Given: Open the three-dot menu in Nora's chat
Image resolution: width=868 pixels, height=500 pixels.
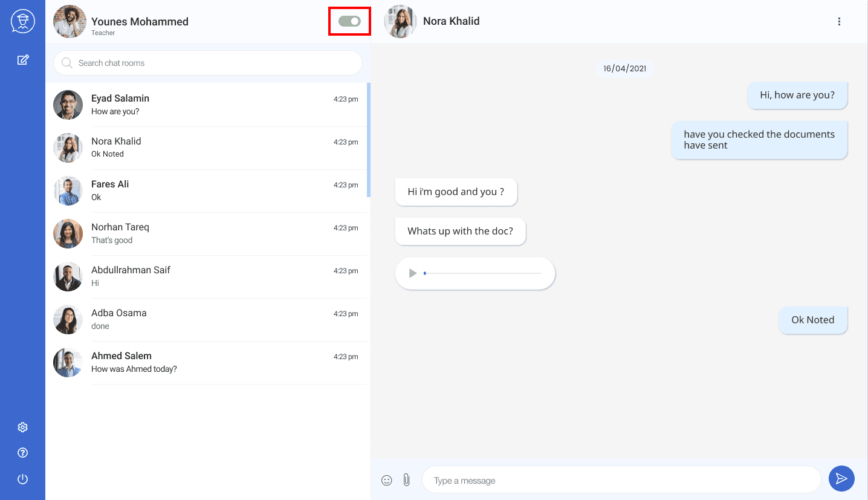Looking at the screenshot, I should pyautogui.click(x=839, y=21).
